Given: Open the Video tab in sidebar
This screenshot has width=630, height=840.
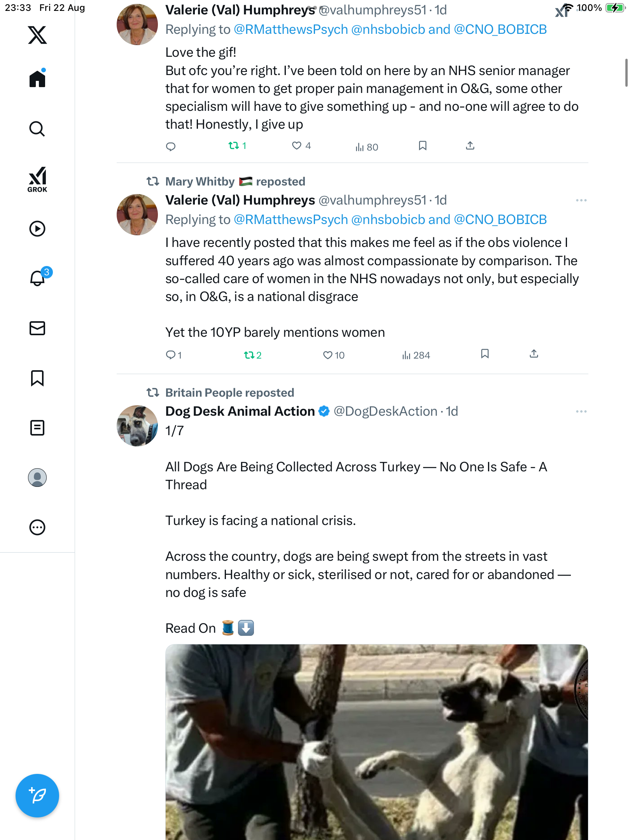Looking at the screenshot, I should tap(37, 229).
